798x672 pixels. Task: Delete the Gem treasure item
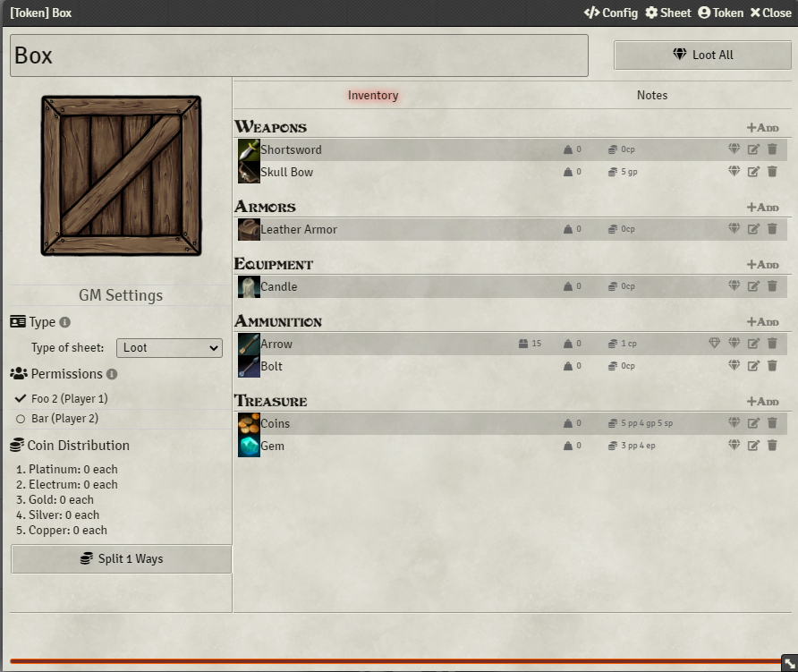772,446
